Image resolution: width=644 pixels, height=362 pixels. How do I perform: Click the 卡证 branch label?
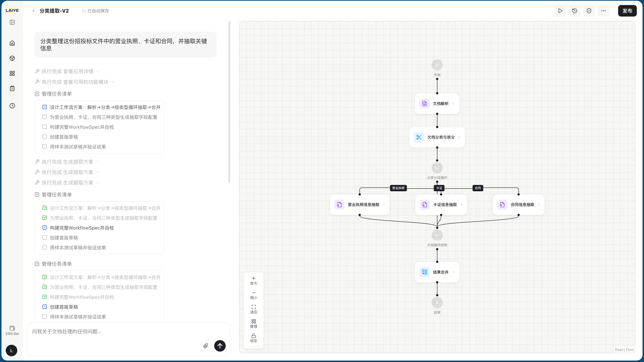click(x=439, y=188)
